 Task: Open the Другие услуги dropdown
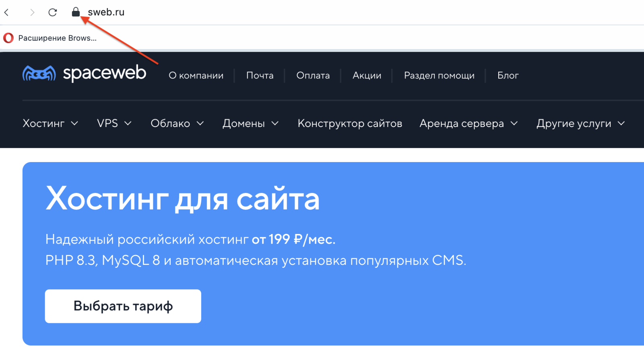click(x=580, y=123)
